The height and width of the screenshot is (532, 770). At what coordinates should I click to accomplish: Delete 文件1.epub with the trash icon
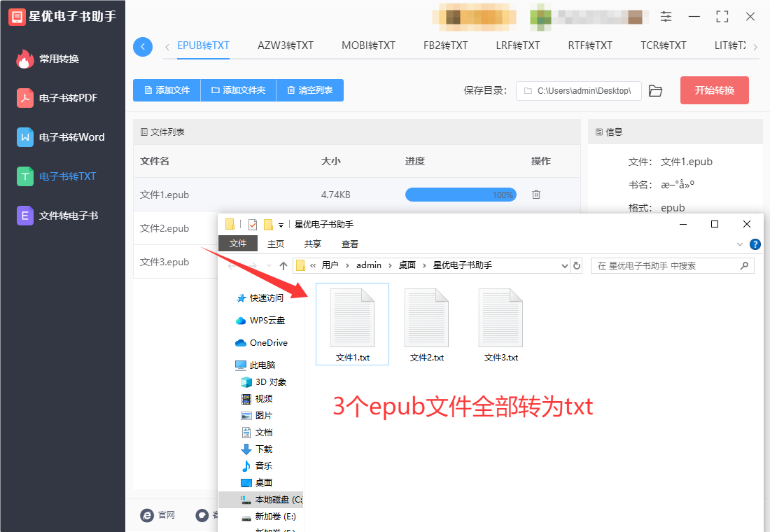click(535, 195)
